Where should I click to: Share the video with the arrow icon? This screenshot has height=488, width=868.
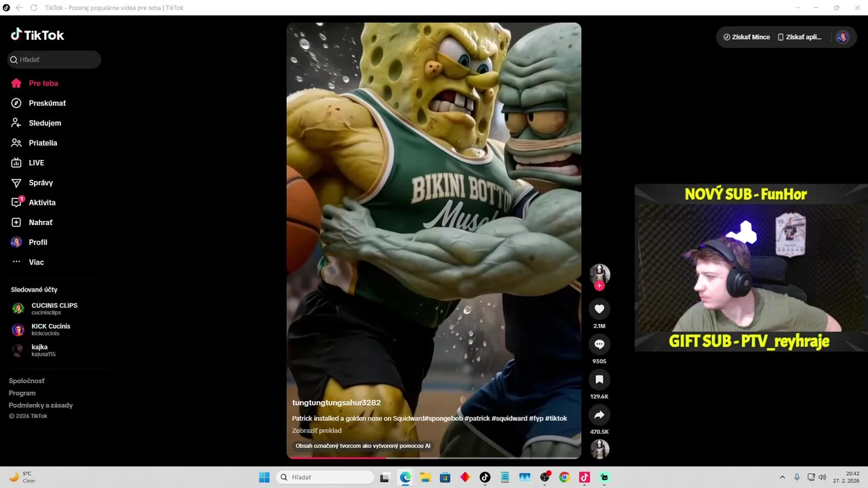pyautogui.click(x=599, y=415)
